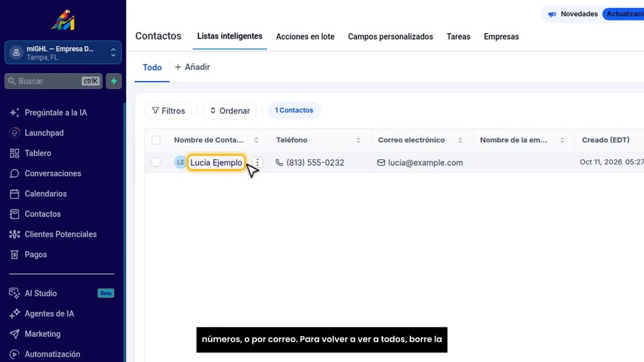Click the ctrlK shortcut badge in search
The image size is (644, 362).
[91, 81]
